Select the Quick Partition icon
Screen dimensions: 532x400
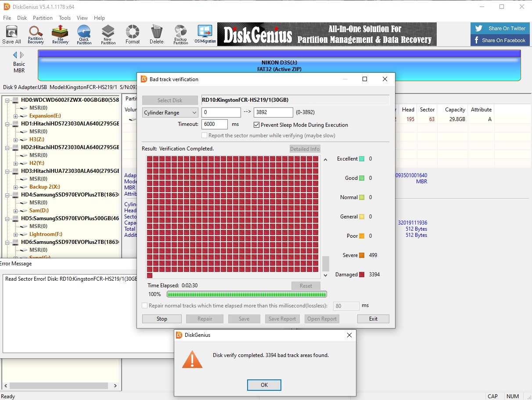point(84,34)
